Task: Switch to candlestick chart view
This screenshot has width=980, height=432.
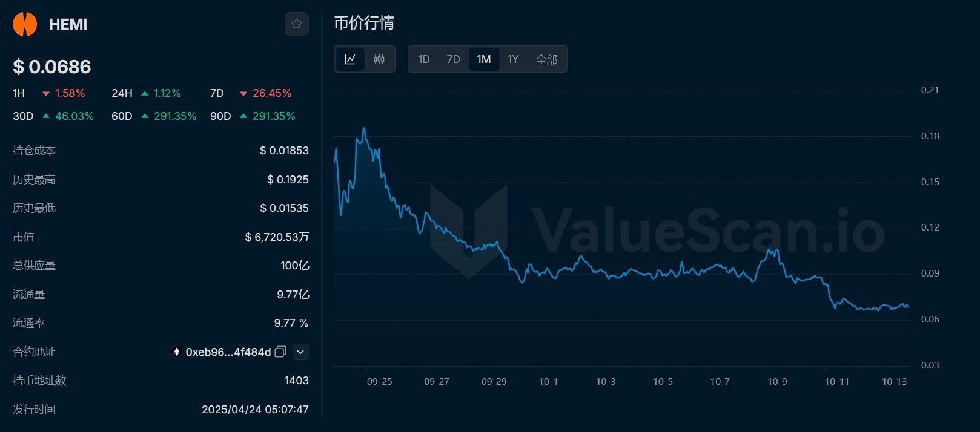Action: (x=379, y=59)
